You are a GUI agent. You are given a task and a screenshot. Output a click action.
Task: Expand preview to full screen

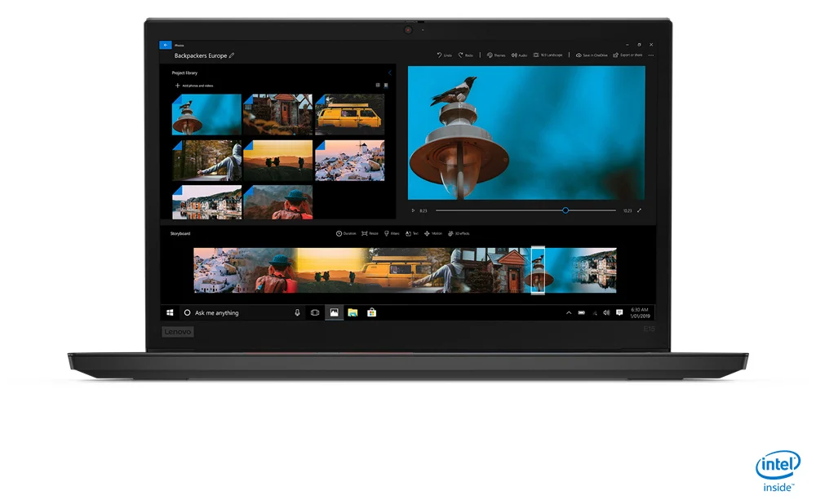tap(639, 210)
